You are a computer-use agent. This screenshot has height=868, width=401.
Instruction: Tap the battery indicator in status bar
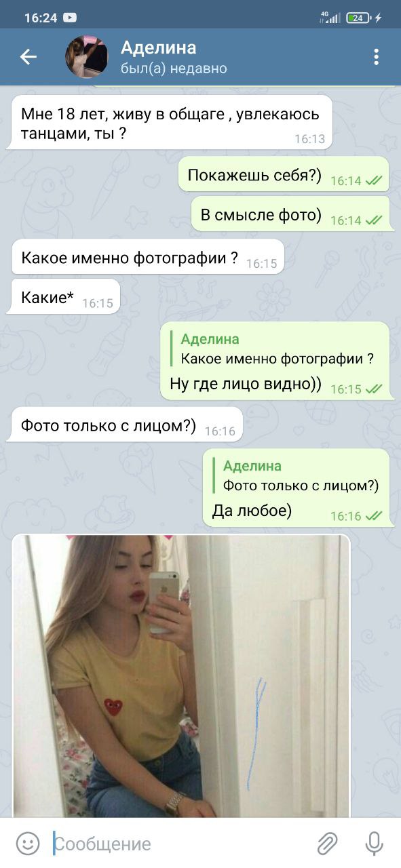359,18
